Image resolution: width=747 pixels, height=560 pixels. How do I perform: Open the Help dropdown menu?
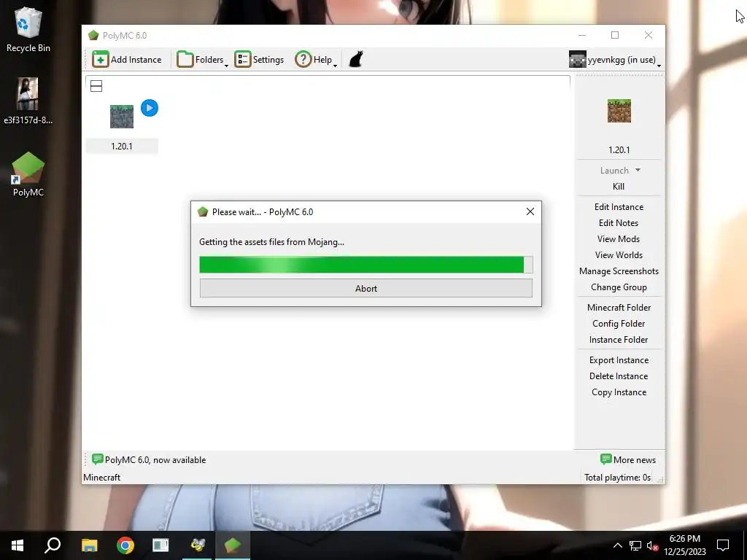[x=316, y=60]
